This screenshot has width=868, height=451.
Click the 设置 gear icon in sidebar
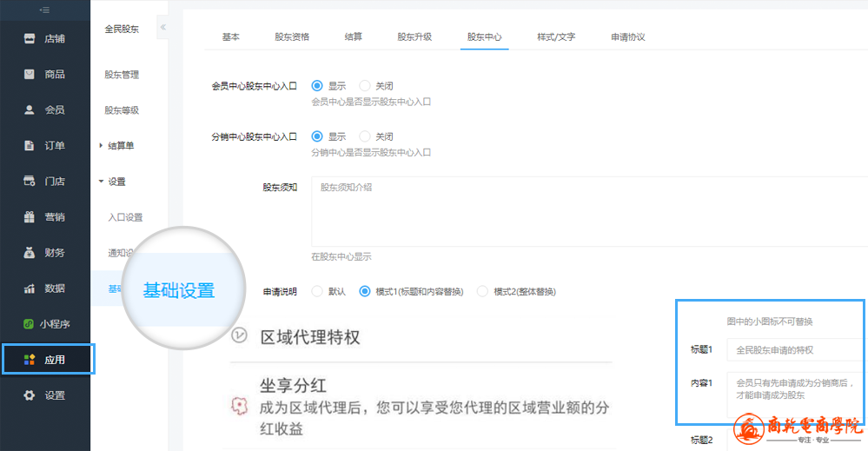[30, 395]
